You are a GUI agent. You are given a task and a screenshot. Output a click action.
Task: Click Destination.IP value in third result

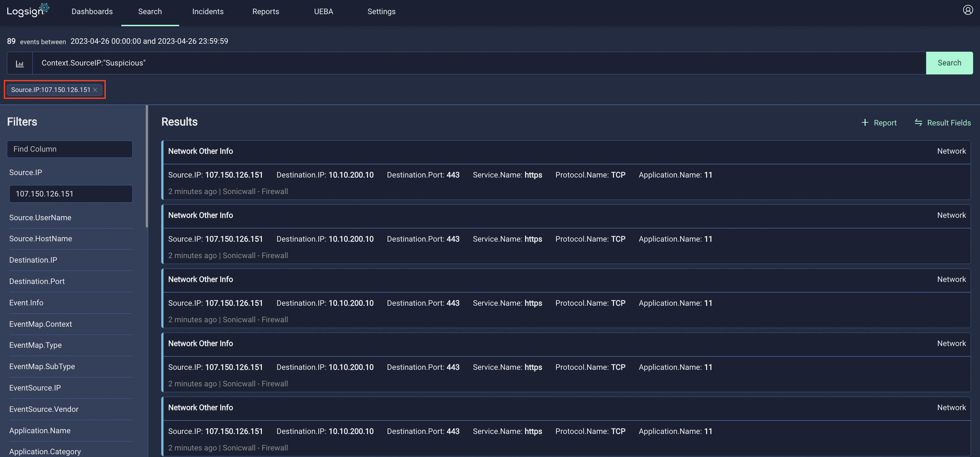tap(351, 303)
